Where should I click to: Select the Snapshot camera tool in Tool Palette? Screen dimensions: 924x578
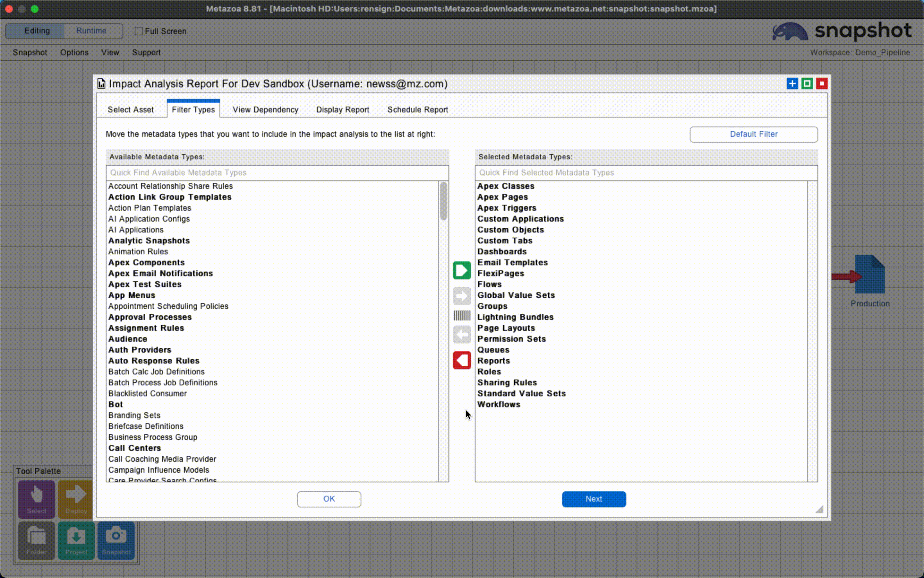(x=116, y=540)
